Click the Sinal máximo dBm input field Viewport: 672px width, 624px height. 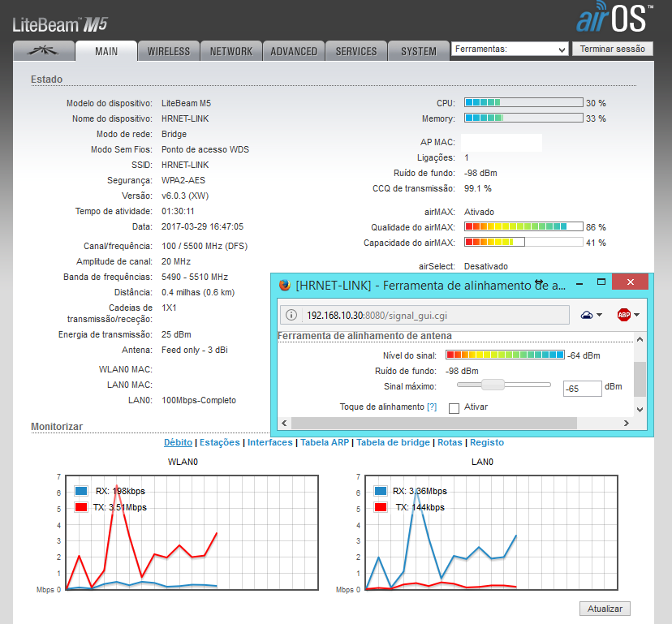(x=582, y=389)
